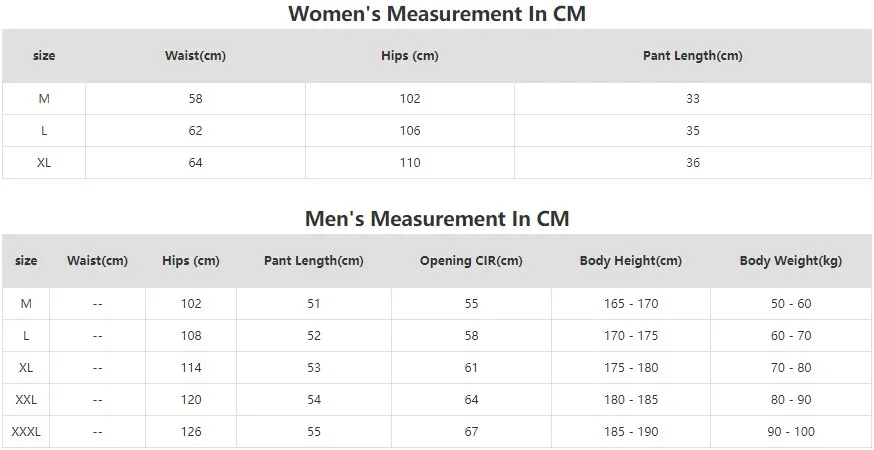Select the men's pant length value 52
Screen dimensions: 874x450
(314, 336)
